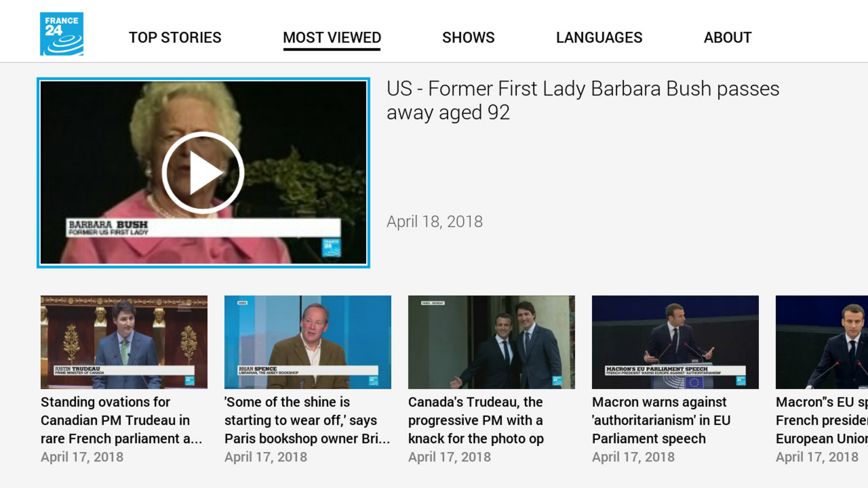Select the partially visible Macron EU thumbnail
The height and width of the screenshot is (488, 868).
point(822,342)
